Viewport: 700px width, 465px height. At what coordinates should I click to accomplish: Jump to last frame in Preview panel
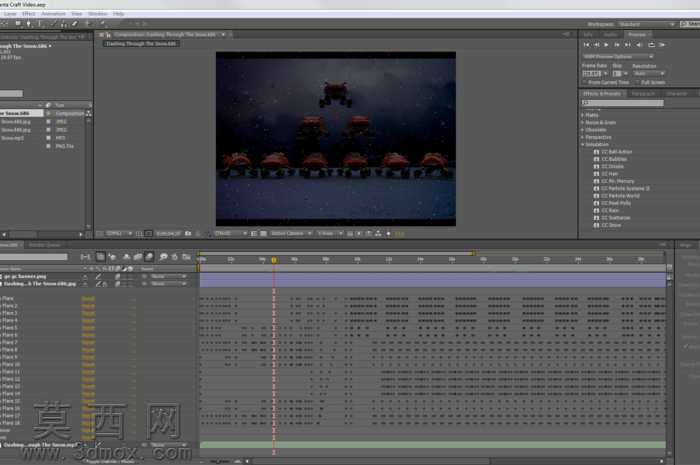(x=627, y=45)
